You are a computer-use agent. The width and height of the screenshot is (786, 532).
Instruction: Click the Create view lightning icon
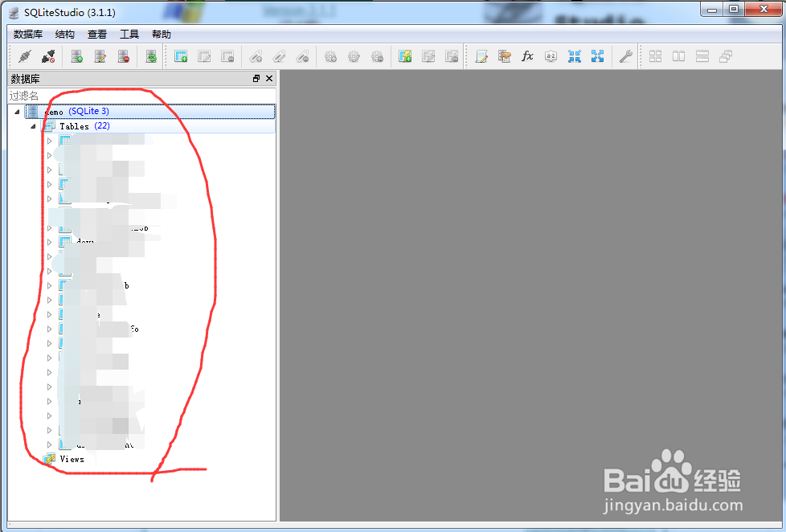tap(405, 56)
